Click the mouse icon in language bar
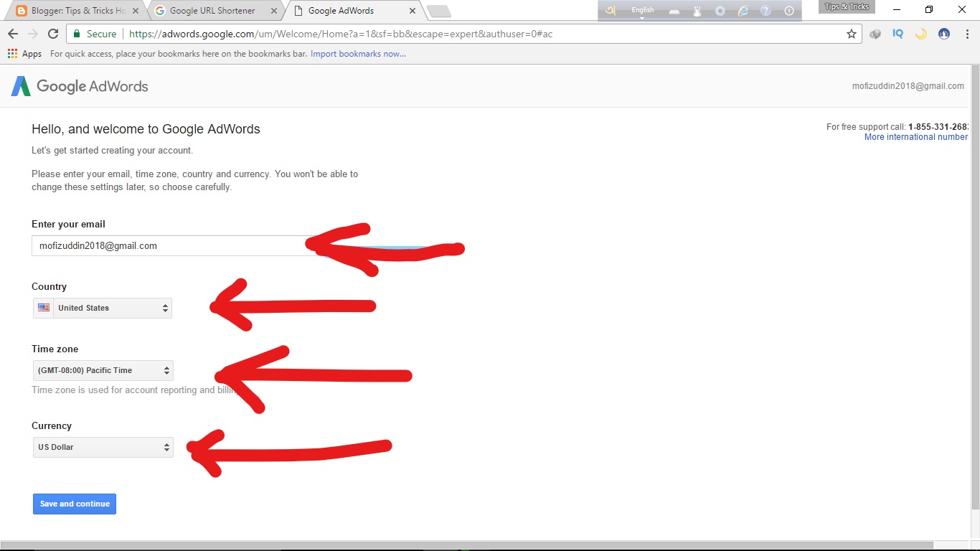 [697, 11]
